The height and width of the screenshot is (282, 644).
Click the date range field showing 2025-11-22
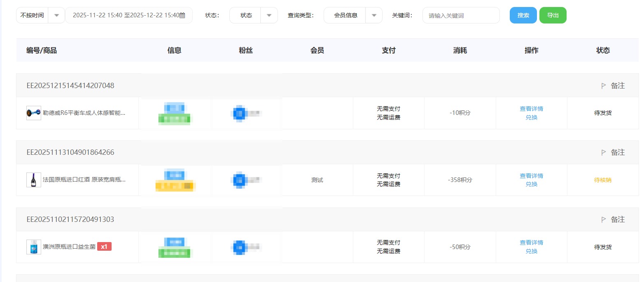click(128, 15)
